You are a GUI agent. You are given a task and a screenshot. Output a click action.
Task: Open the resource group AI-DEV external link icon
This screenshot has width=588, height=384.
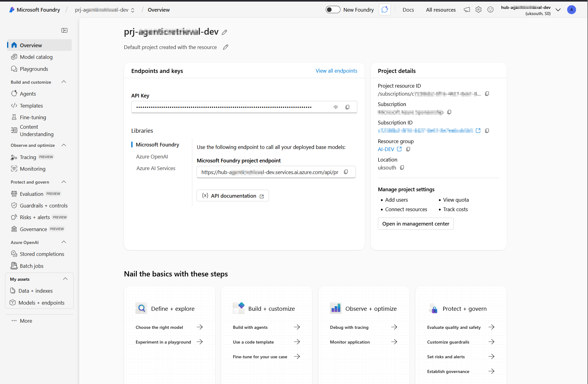399,149
